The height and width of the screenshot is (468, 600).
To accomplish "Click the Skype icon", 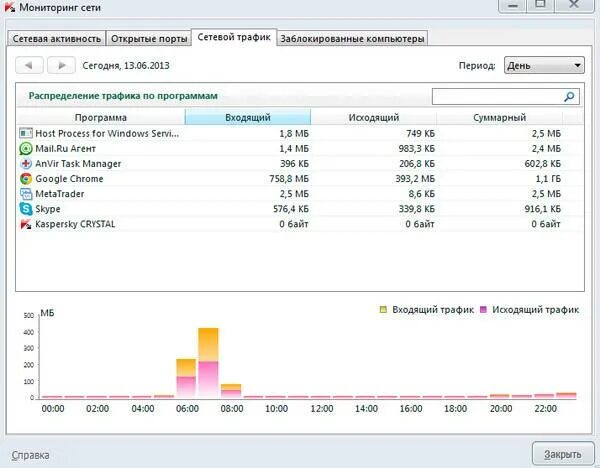I will tap(26, 209).
